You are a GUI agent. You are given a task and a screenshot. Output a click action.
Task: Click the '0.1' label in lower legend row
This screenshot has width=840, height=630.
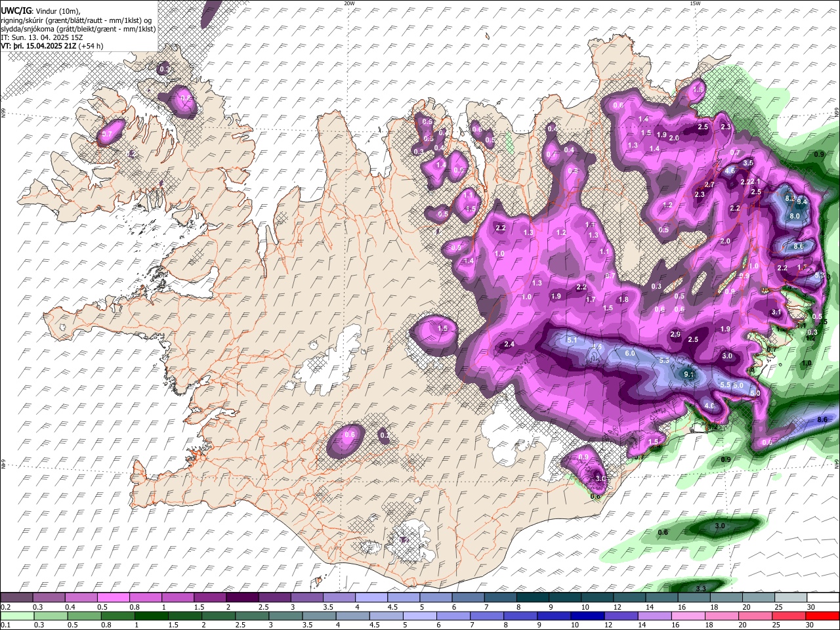[x=5, y=625]
